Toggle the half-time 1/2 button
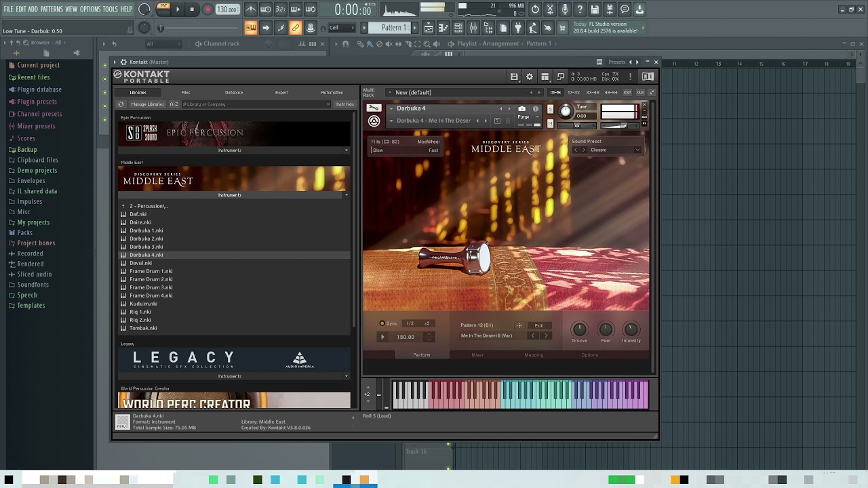This screenshot has width=868, height=488. (410, 323)
